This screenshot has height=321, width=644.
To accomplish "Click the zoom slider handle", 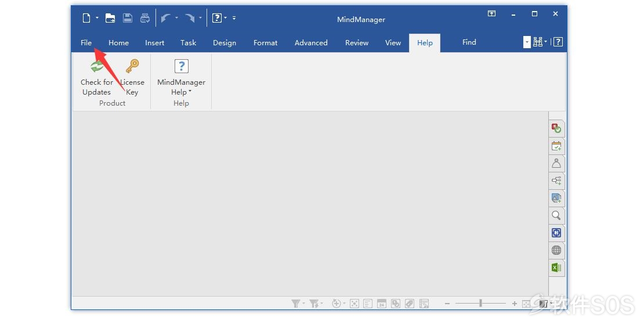I will point(480,304).
